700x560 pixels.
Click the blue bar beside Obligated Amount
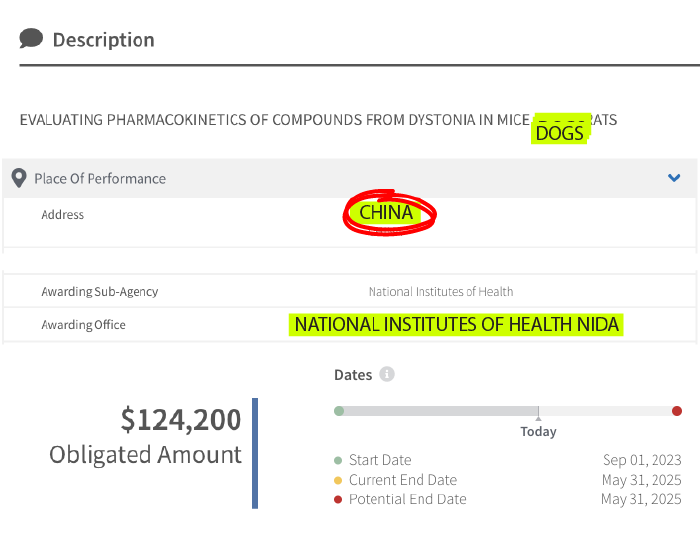pos(255,453)
